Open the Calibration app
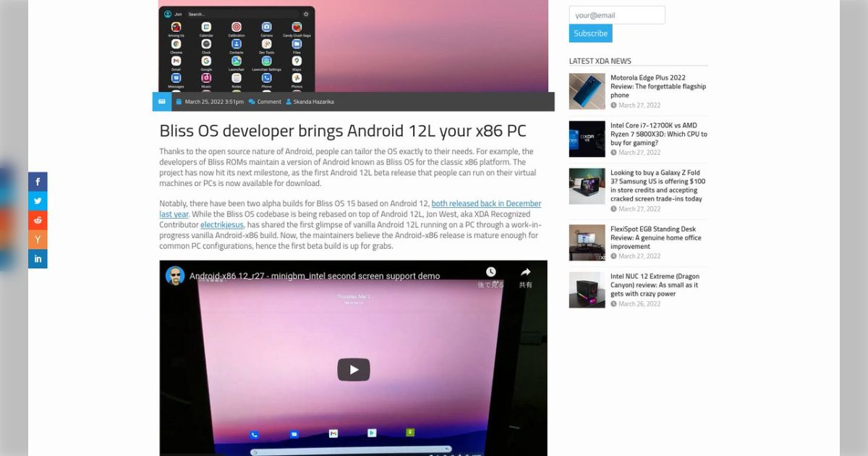 pos(237,28)
